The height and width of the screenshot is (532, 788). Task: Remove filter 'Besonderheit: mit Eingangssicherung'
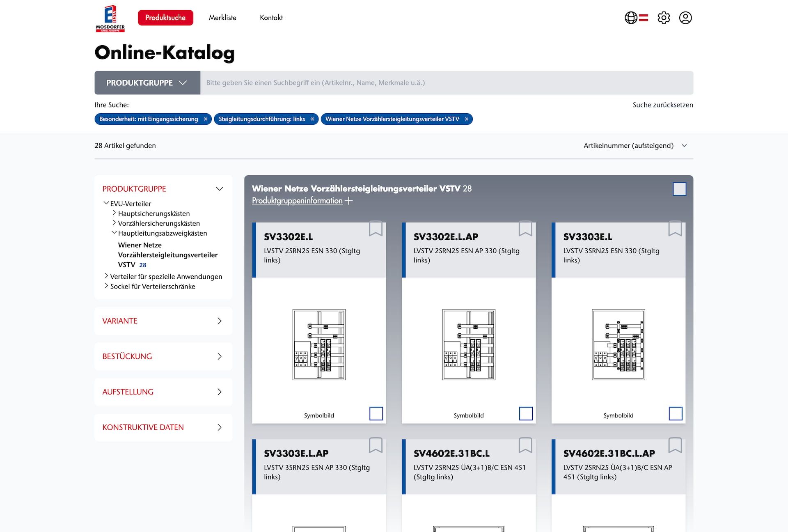click(206, 119)
